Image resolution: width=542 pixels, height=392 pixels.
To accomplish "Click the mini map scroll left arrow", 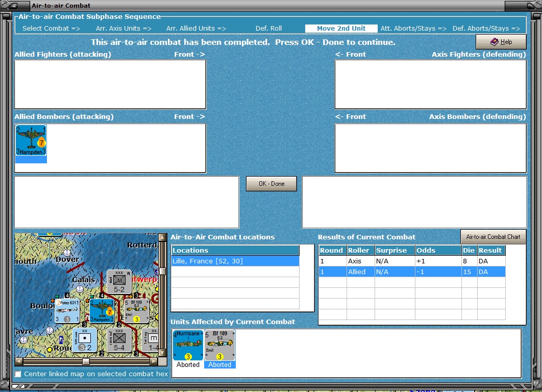I will [19, 361].
